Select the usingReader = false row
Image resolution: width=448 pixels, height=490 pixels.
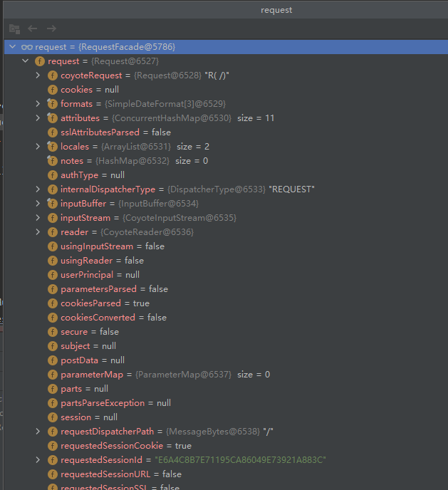(226, 261)
